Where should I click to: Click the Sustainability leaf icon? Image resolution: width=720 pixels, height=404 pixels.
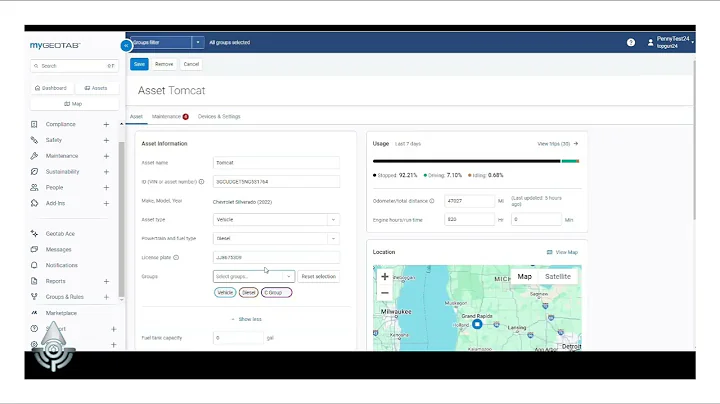click(x=34, y=172)
